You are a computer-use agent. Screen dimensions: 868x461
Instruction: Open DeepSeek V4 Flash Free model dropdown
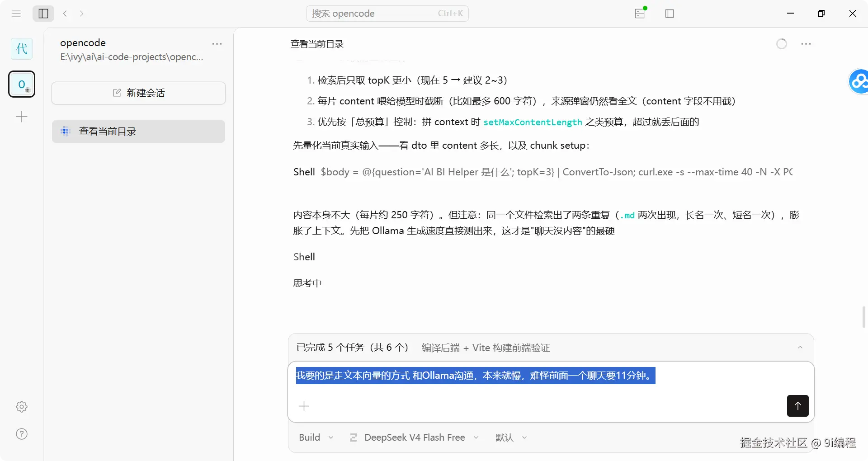[x=414, y=437]
